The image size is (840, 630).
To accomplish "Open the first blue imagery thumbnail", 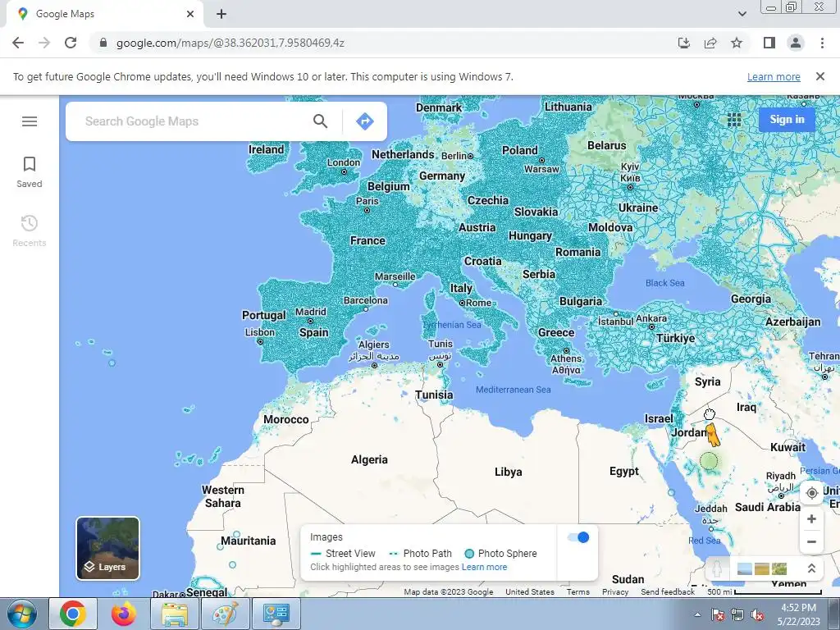I will click(744, 568).
